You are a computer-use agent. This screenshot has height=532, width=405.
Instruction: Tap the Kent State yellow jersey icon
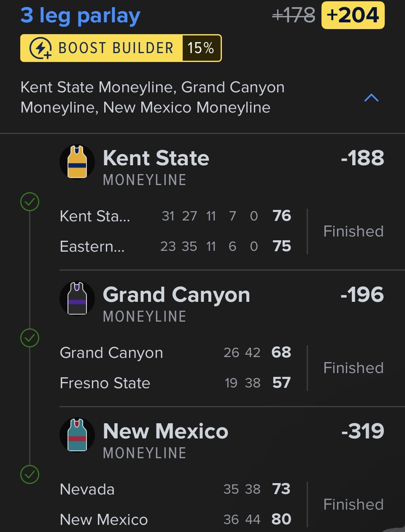pyautogui.click(x=77, y=162)
